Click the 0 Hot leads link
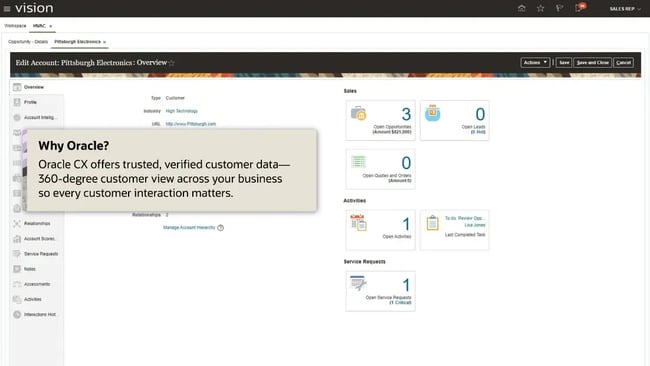This screenshot has height=366, width=650. tap(478, 132)
